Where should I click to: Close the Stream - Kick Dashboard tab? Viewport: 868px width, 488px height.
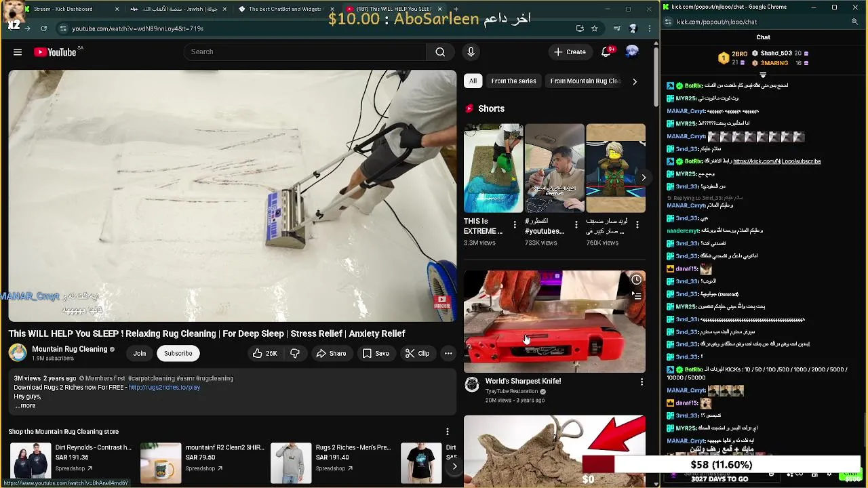117,9
